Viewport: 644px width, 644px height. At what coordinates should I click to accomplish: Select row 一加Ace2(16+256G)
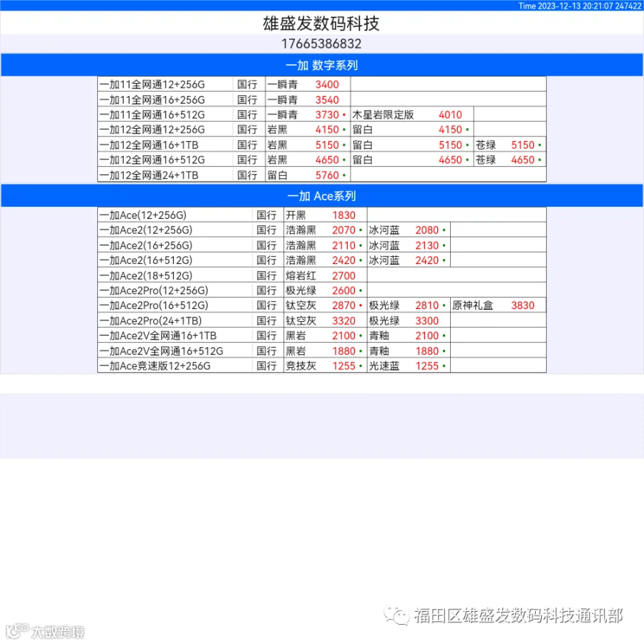321,245
